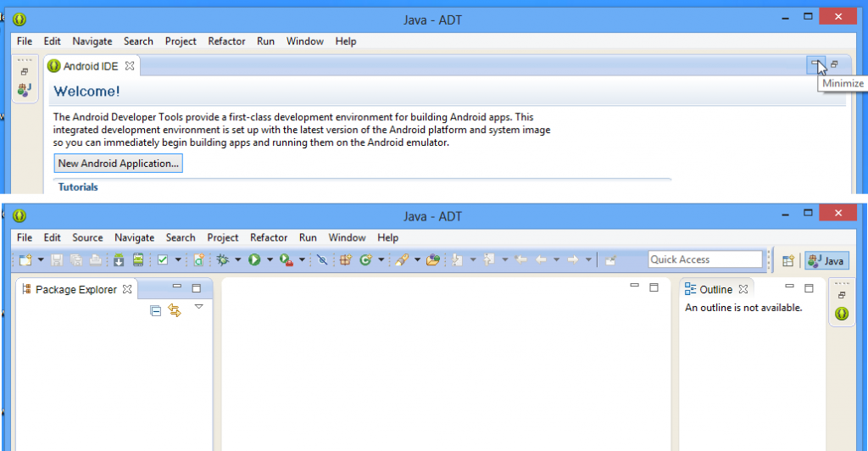Click the Print toolbar icon

coord(96,260)
